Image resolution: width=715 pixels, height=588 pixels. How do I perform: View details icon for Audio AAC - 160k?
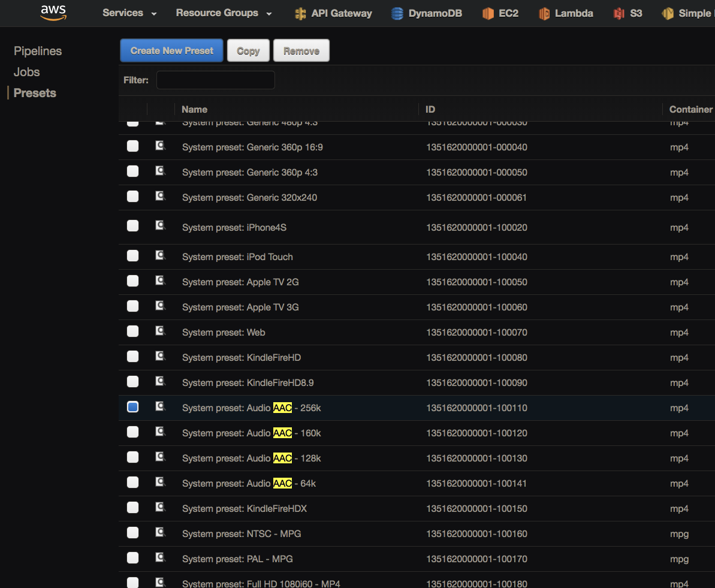coord(160,432)
